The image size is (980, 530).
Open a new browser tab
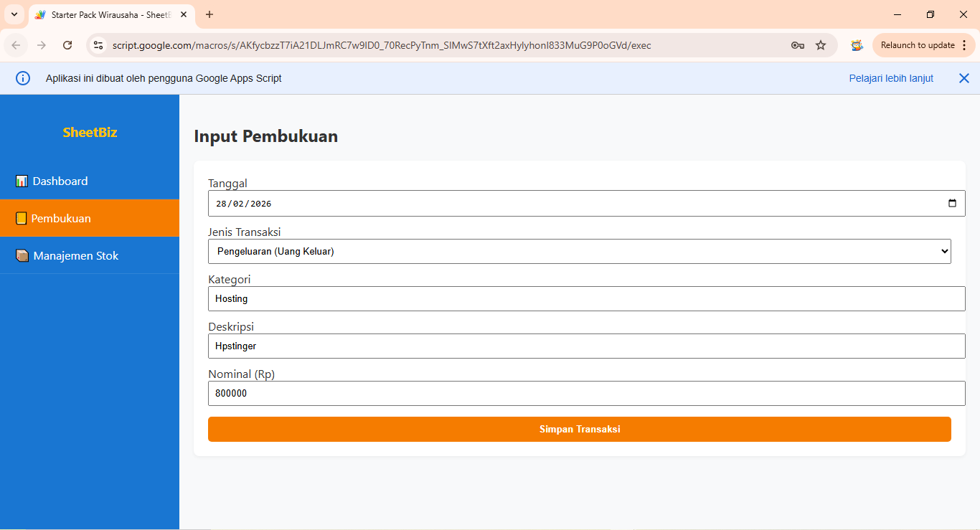(x=209, y=14)
